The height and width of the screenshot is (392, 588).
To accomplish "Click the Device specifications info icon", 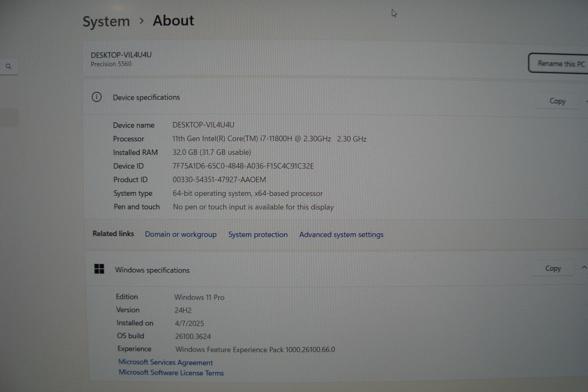I will coord(97,97).
